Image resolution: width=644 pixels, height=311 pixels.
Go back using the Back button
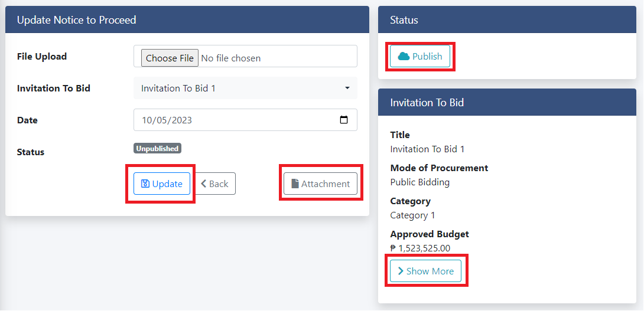(x=214, y=184)
